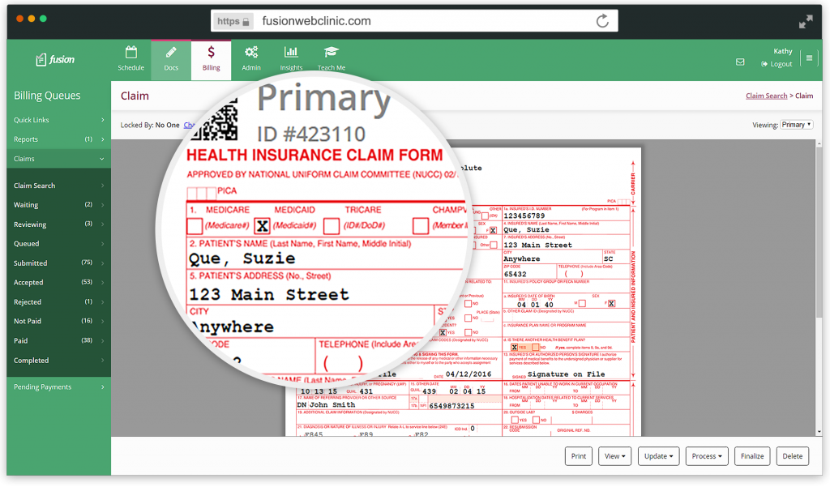This screenshot has height=504, width=830.
Task: Click the Logout link
Action: 777,64
